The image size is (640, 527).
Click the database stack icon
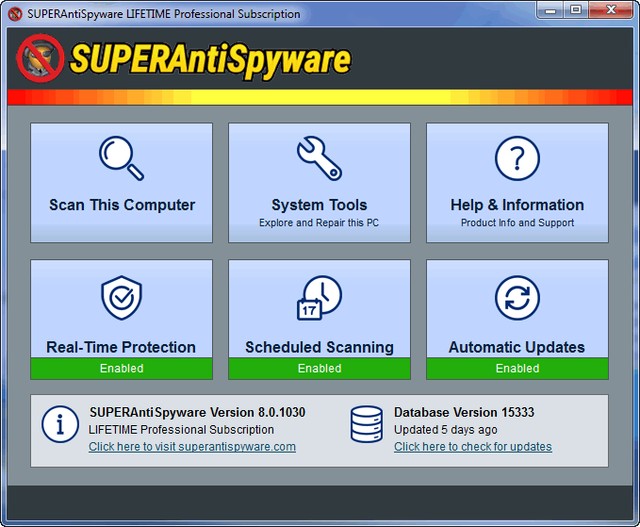(366, 424)
